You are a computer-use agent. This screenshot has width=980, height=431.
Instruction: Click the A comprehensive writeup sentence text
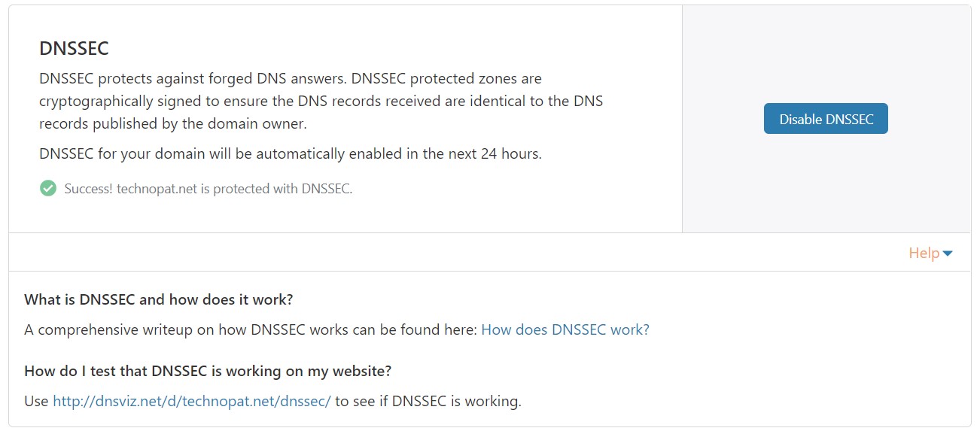click(250, 329)
